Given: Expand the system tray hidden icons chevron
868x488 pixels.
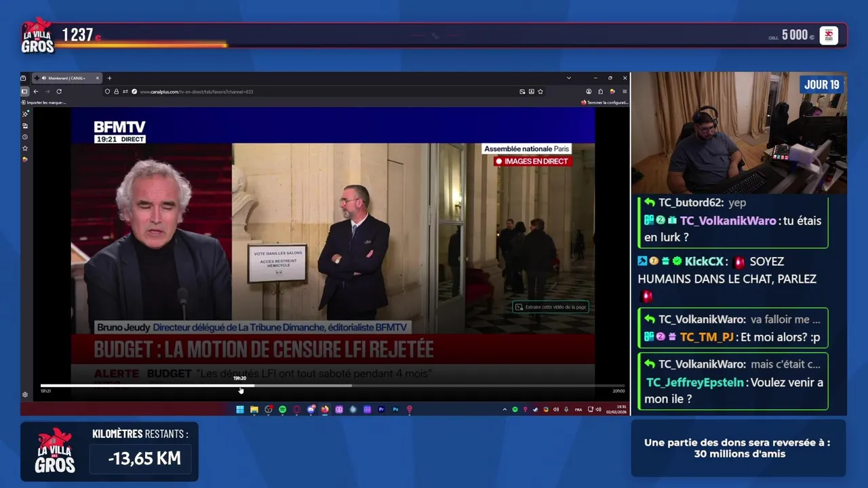Looking at the screenshot, I should point(505,409).
